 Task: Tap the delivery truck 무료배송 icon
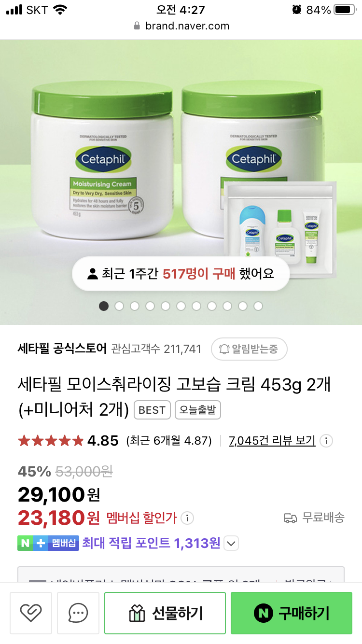(x=291, y=518)
